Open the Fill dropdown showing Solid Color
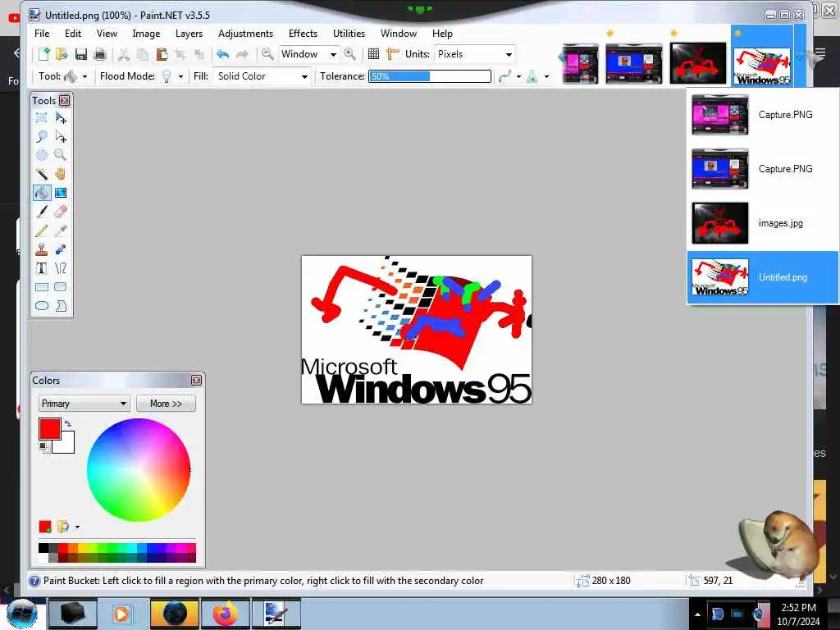840x630 pixels. (x=262, y=76)
